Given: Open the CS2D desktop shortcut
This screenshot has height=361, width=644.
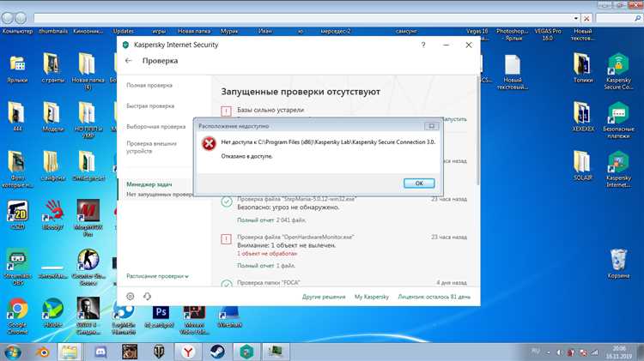Looking at the screenshot, I should [x=17, y=214].
